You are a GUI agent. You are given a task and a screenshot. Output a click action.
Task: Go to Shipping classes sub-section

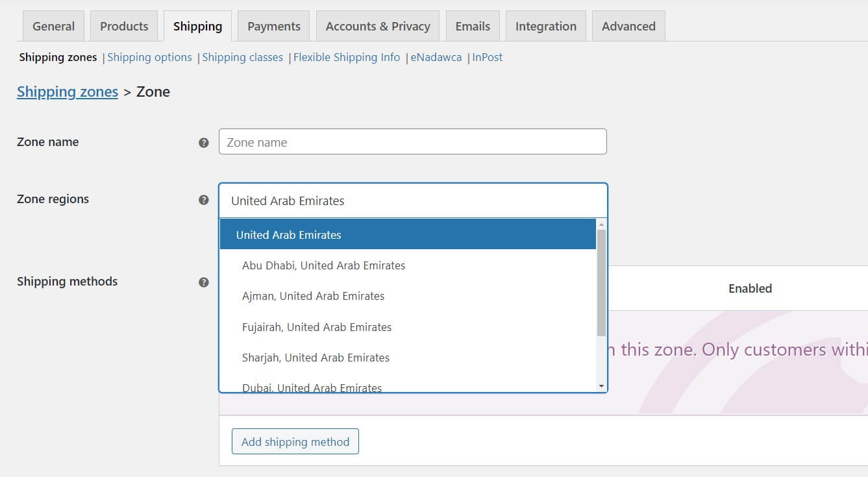(x=242, y=57)
